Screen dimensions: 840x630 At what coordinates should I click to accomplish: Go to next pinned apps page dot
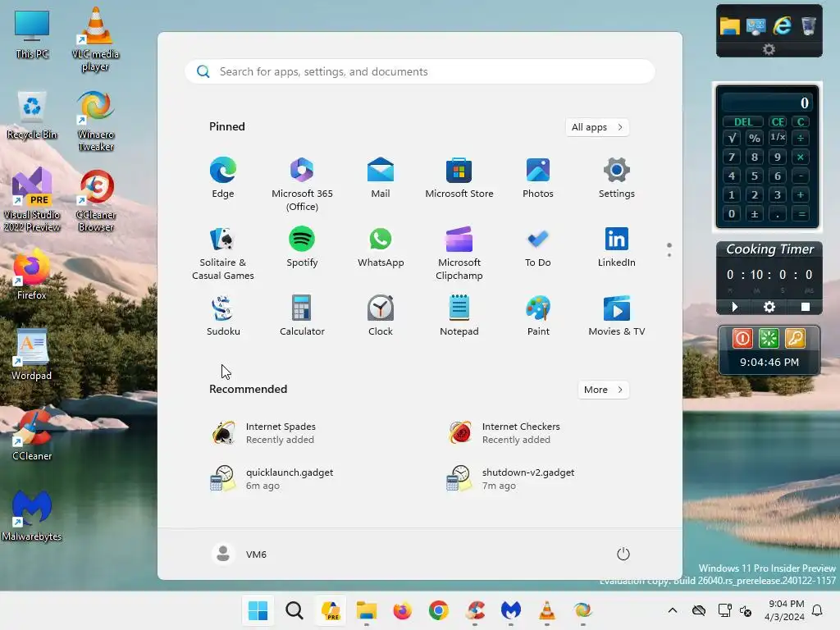click(669, 255)
